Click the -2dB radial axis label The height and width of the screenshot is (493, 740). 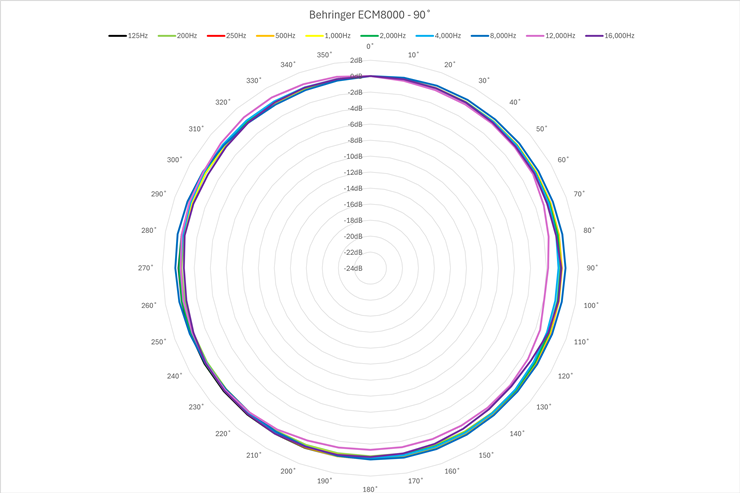355,92
